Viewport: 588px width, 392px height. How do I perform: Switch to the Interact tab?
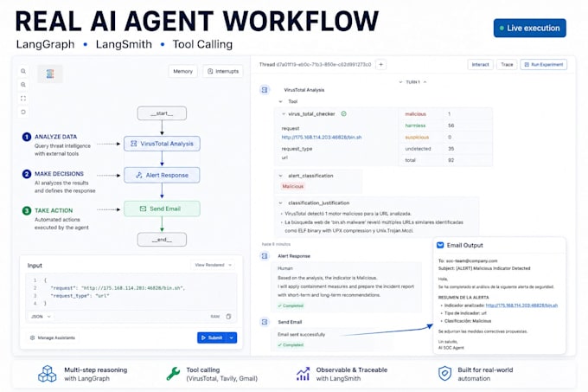[x=481, y=65]
